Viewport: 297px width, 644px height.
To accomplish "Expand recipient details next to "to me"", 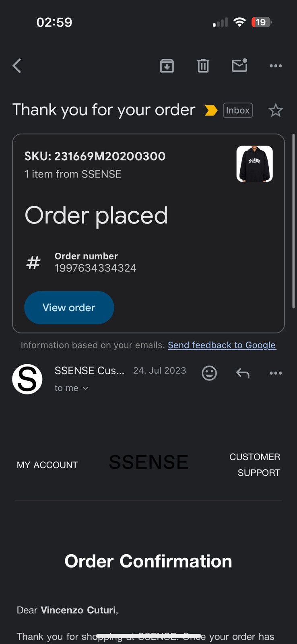I will (x=85, y=388).
